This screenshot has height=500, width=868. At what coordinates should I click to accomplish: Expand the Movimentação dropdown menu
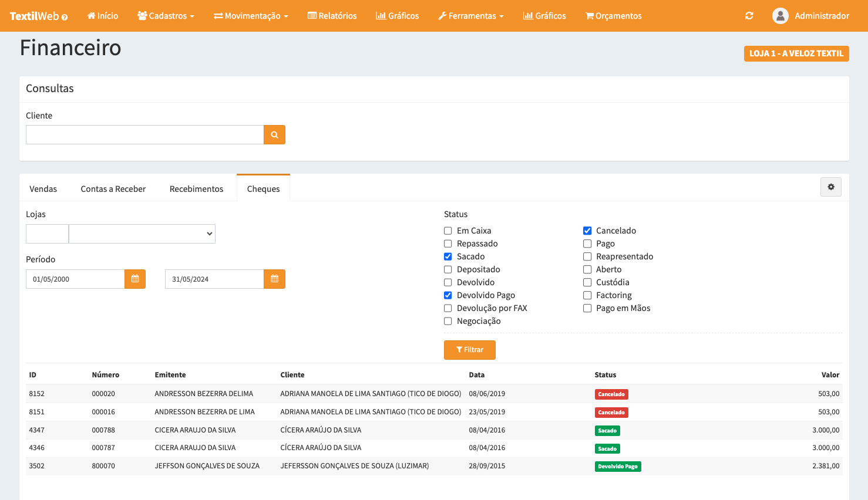tap(251, 16)
